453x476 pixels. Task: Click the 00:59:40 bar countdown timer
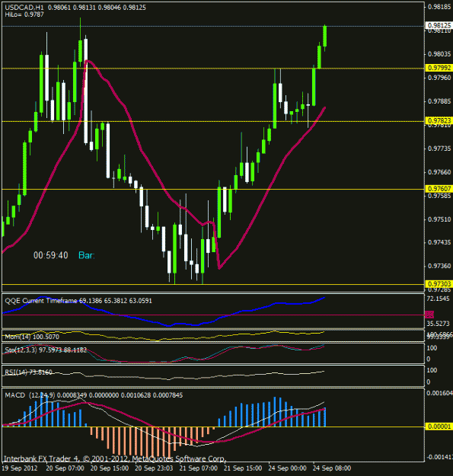click(x=51, y=255)
